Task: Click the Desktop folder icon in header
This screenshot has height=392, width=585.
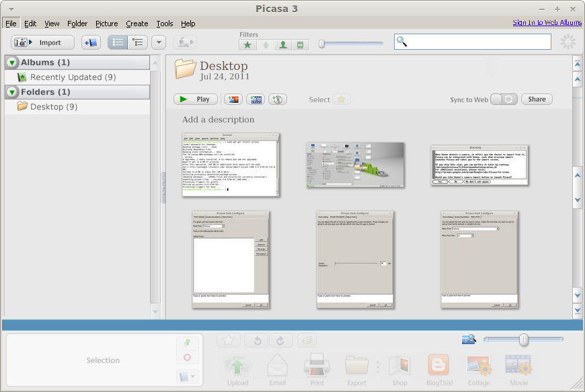Action: click(x=185, y=69)
